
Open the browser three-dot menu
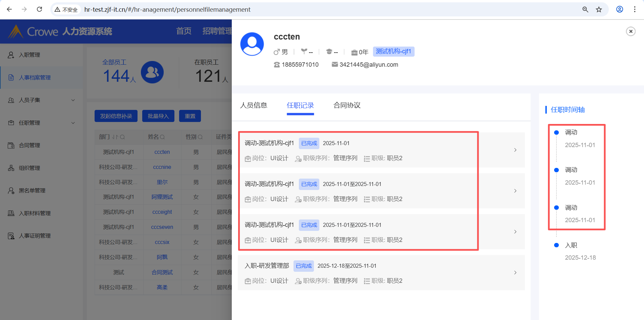[635, 9]
